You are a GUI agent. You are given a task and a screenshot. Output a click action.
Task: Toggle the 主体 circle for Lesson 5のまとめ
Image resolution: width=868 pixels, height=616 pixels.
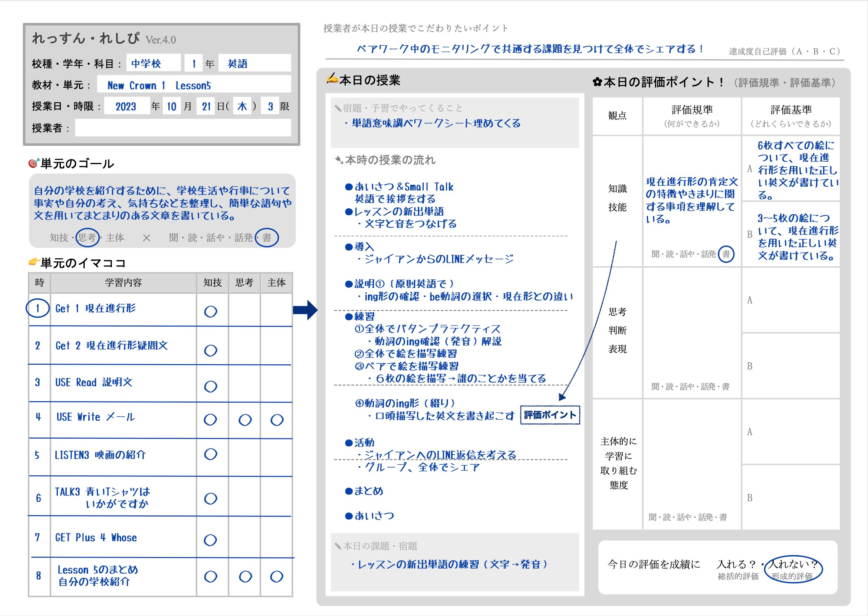click(276, 576)
